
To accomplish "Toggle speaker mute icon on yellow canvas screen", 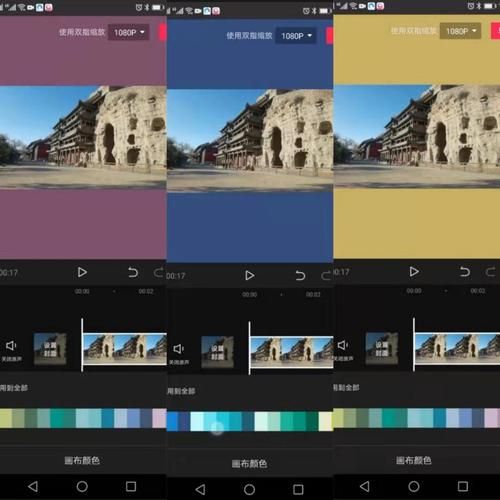I will [343, 349].
